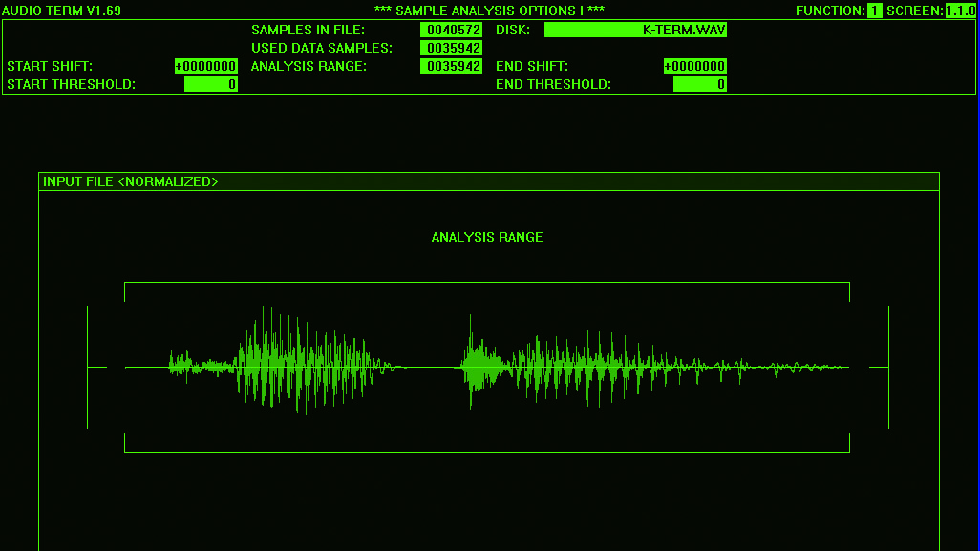Click the Start Shift value +0000000

click(x=206, y=66)
